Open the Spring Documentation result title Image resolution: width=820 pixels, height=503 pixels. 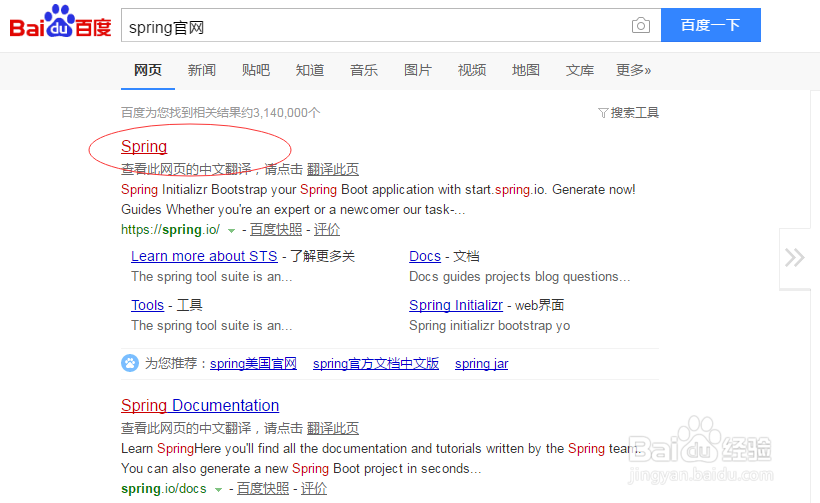[200, 406]
